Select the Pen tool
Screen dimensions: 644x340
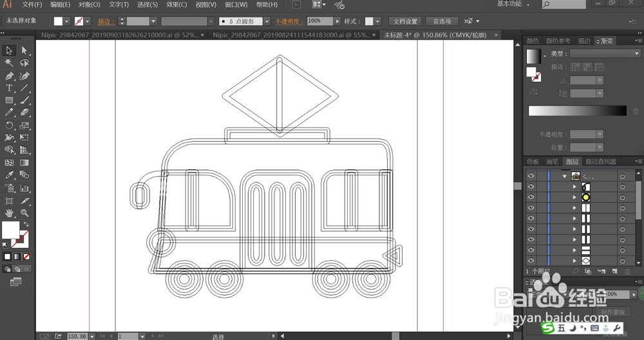click(x=9, y=75)
